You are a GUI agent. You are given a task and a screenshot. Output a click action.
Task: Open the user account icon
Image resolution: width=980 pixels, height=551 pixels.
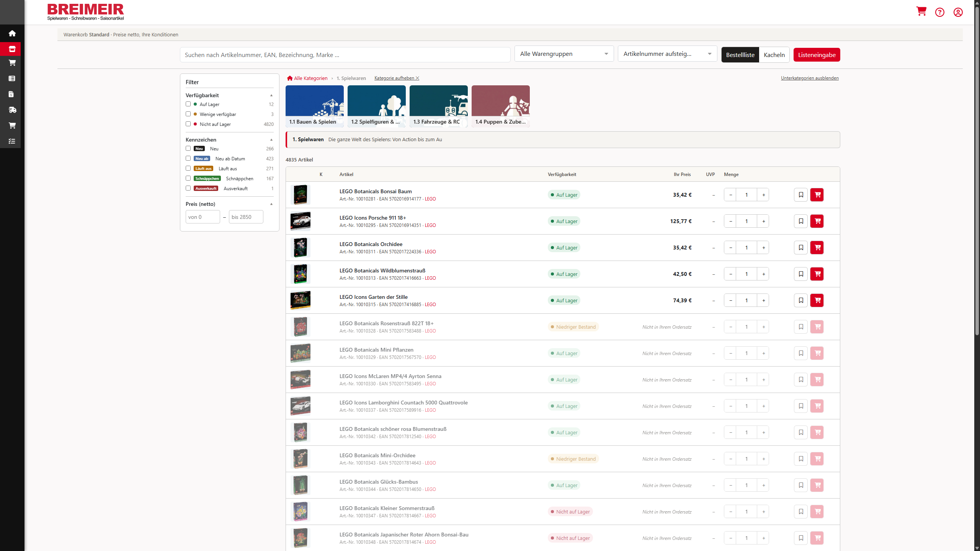958,12
